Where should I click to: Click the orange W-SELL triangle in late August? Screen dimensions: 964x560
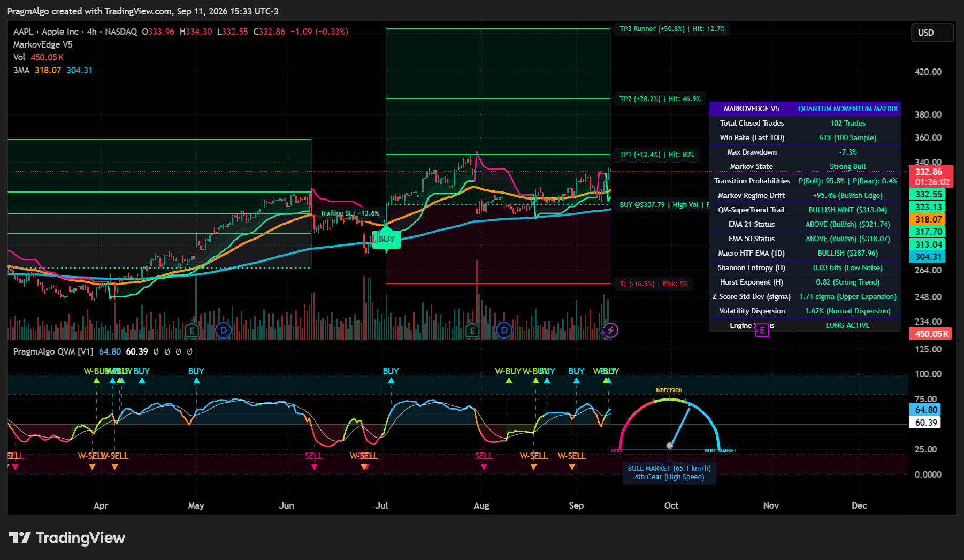coord(572,467)
